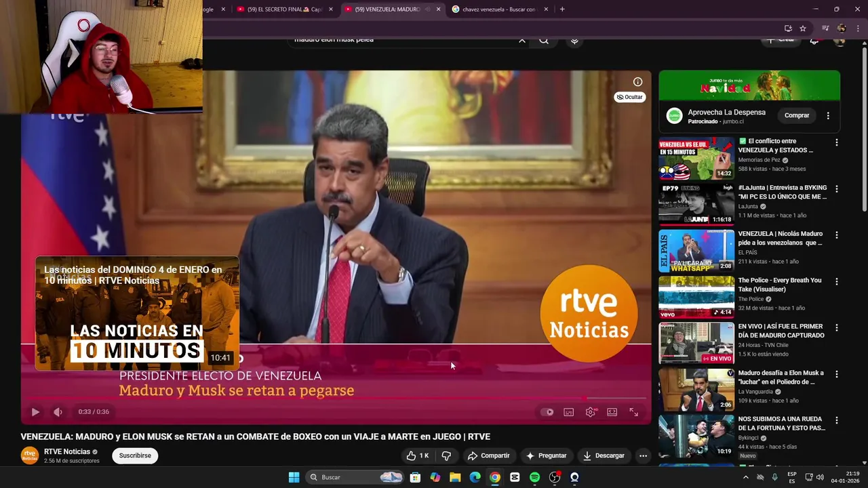Open menu for '#LaJunta' BYKING video

coord(836,189)
